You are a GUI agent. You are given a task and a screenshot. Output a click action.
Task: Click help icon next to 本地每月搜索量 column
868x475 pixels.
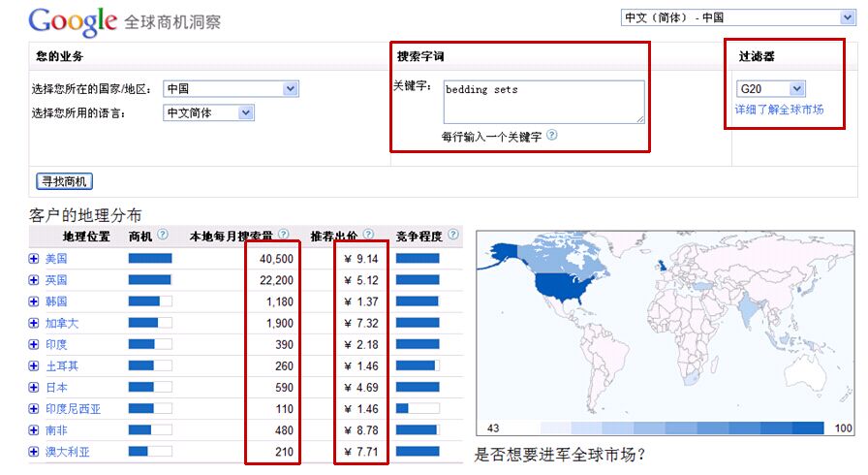(284, 235)
